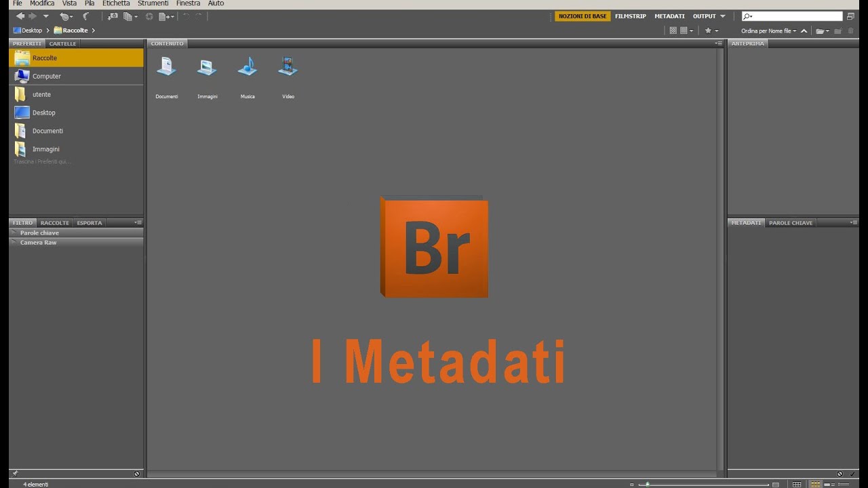Screen dimensions: 868x488
Task: Open the File menu
Action: click(x=18, y=3)
